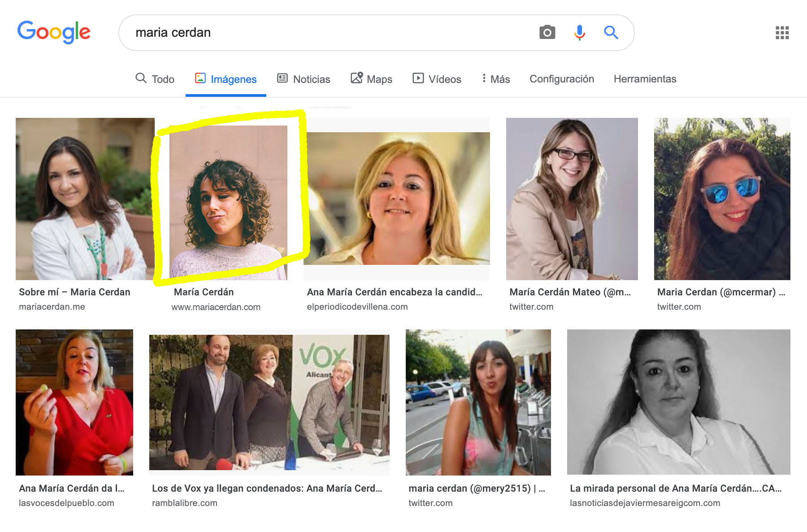Switch to the Imágenes tab
The image size is (807, 532).
233,79
